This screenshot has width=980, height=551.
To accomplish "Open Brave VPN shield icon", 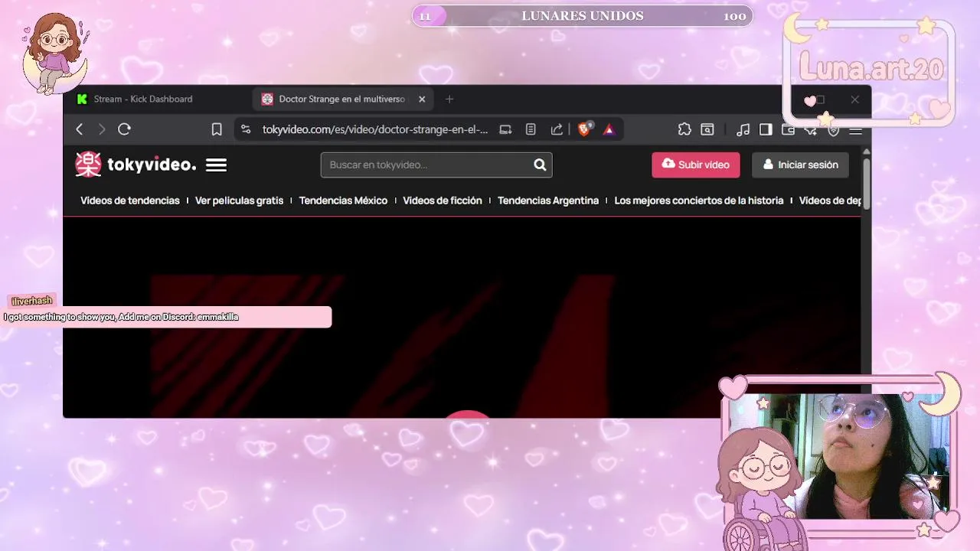I will coord(834,130).
